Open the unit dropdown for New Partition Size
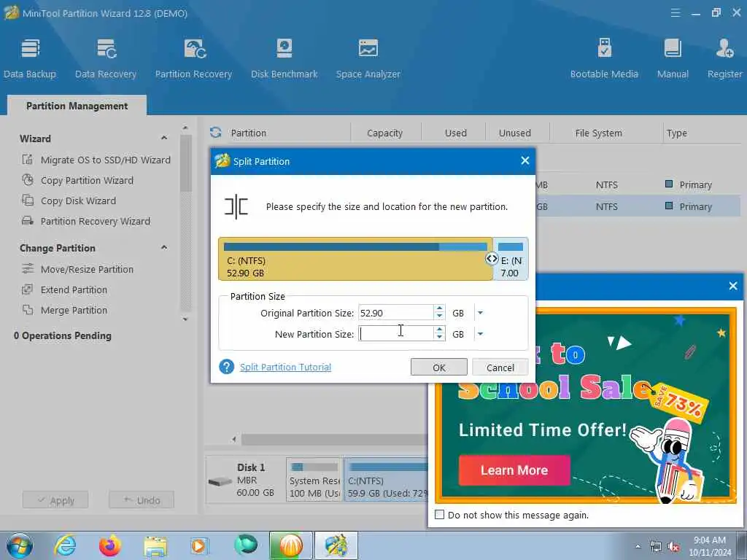The height and width of the screenshot is (560, 747). coord(480,334)
